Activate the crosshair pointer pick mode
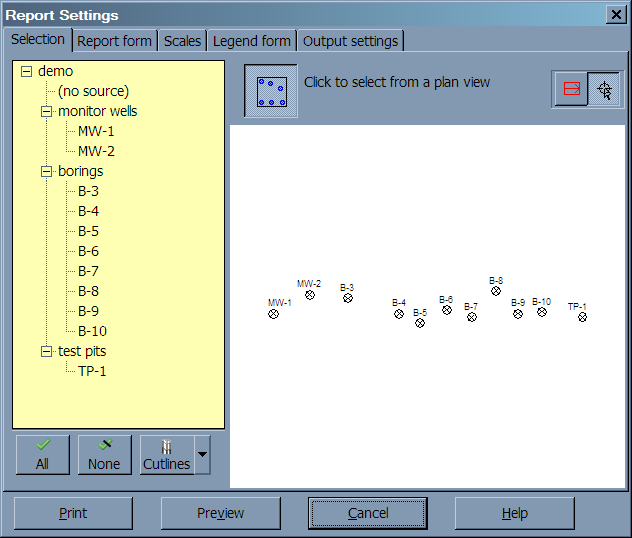The width and height of the screenshot is (632, 538). (604, 90)
